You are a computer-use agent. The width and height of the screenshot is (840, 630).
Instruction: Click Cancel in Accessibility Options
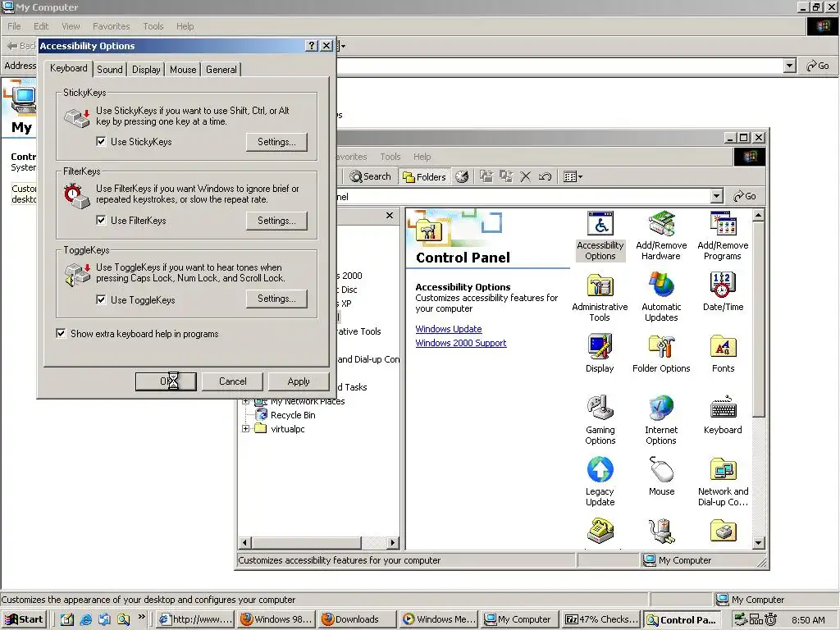[232, 381]
